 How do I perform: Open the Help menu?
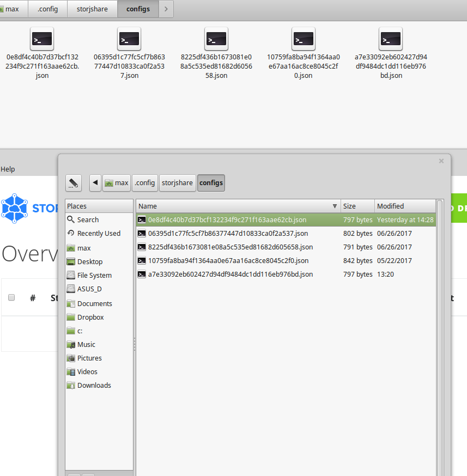8,169
